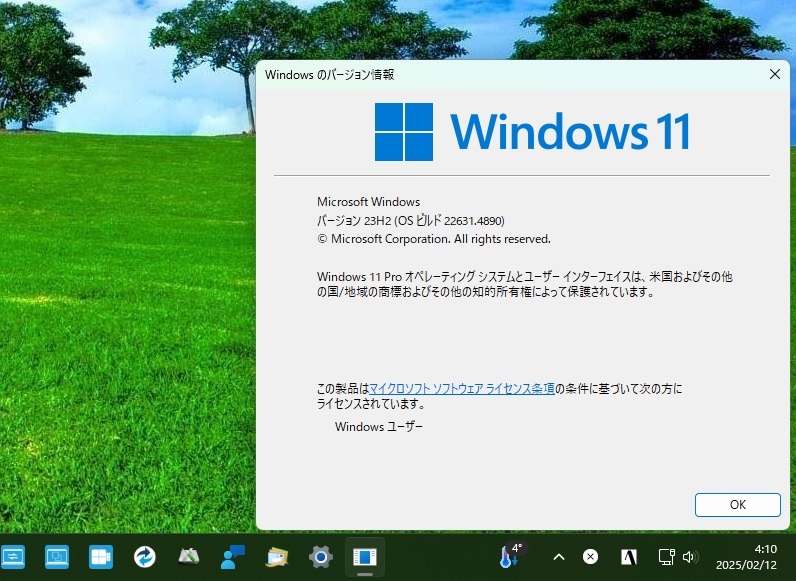The height and width of the screenshot is (581, 796).
Task: Open the Microsoft software license terms link
Action: 461,389
